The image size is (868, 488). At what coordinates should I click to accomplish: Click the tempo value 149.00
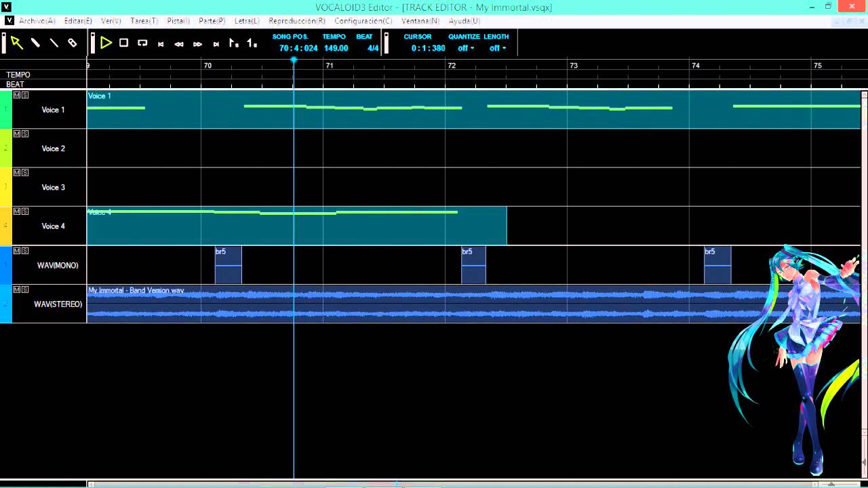(x=336, y=48)
